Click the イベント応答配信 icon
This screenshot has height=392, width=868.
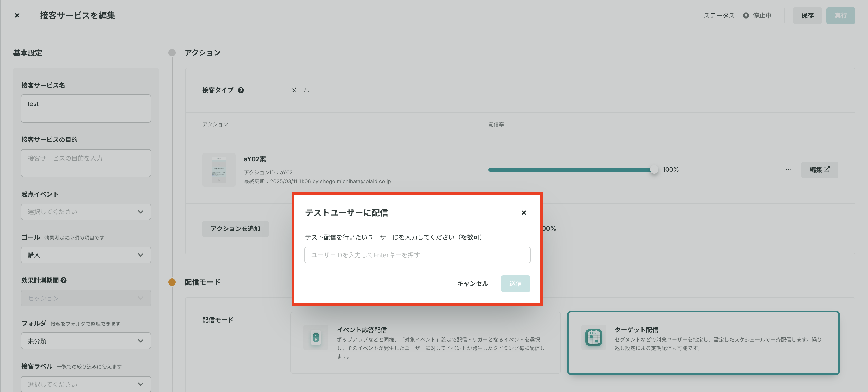click(316, 337)
